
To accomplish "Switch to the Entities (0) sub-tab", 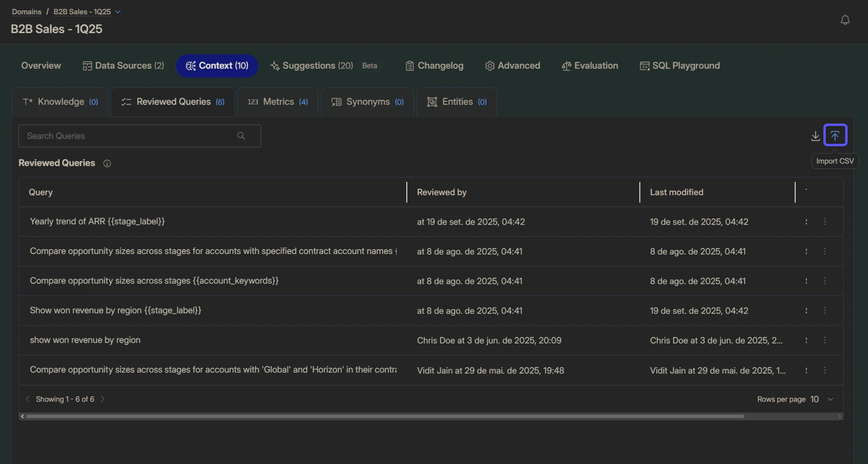I will (x=456, y=102).
